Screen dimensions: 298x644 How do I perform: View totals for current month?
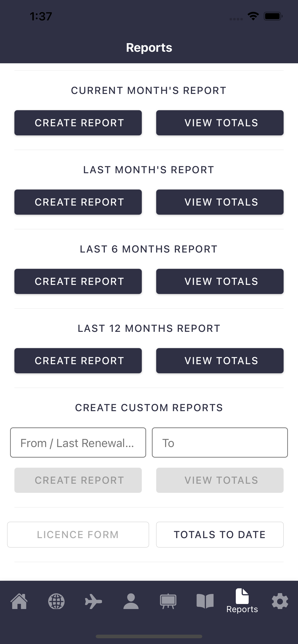[x=220, y=123]
